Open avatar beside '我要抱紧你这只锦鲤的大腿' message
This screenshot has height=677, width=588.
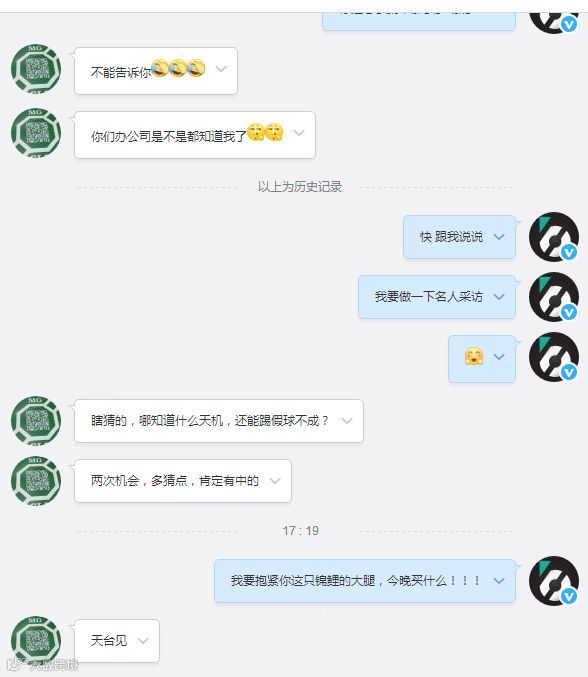(x=554, y=581)
